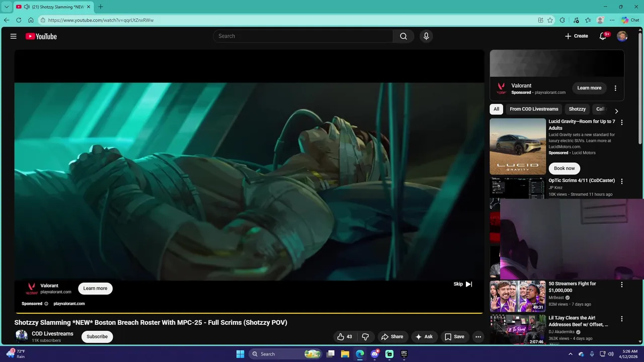This screenshot has width=644, height=362.
Task: Click the ad progress bar
Action: [x=249, y=313]
